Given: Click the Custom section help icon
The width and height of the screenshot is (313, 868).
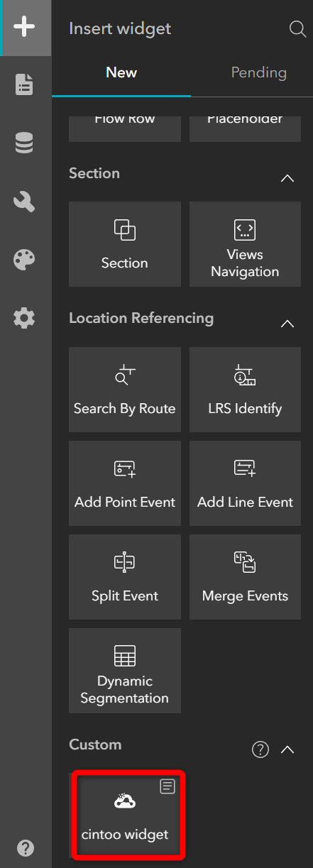Looking at the screenshot, I should tap(260, 749).
